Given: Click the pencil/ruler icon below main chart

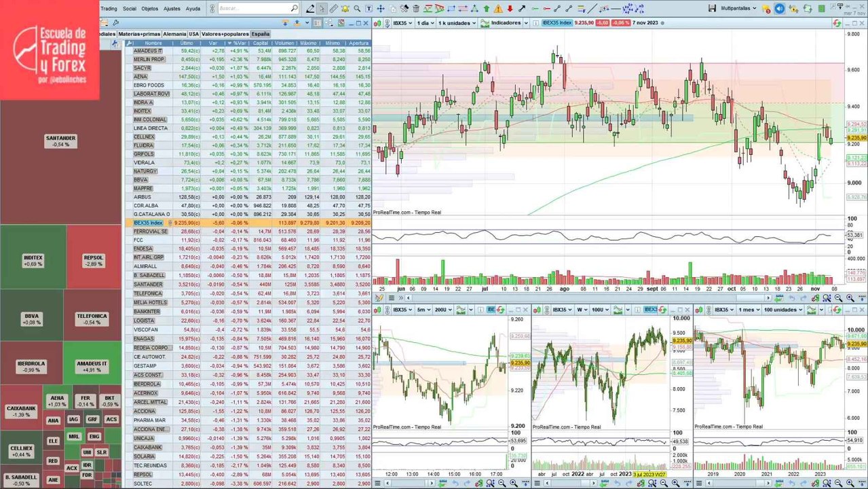Looking at the screenshot, I should tap(378, 297).
